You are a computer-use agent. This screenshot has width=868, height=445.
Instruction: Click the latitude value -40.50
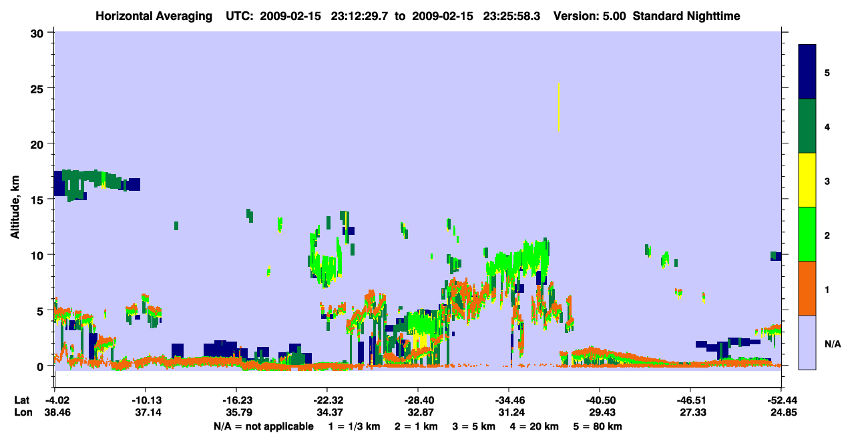tap(599, 400)
